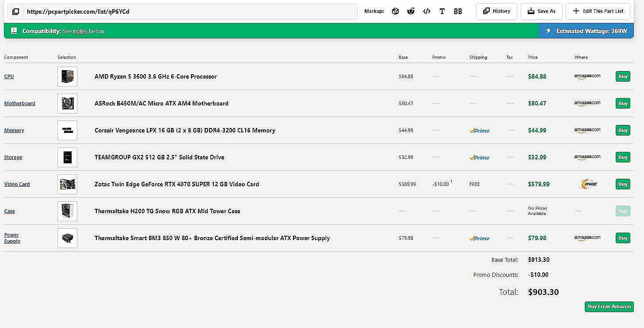Click the Buy From Amazon button
This screenshot has height=328, width=644.
tap(609, 306)
